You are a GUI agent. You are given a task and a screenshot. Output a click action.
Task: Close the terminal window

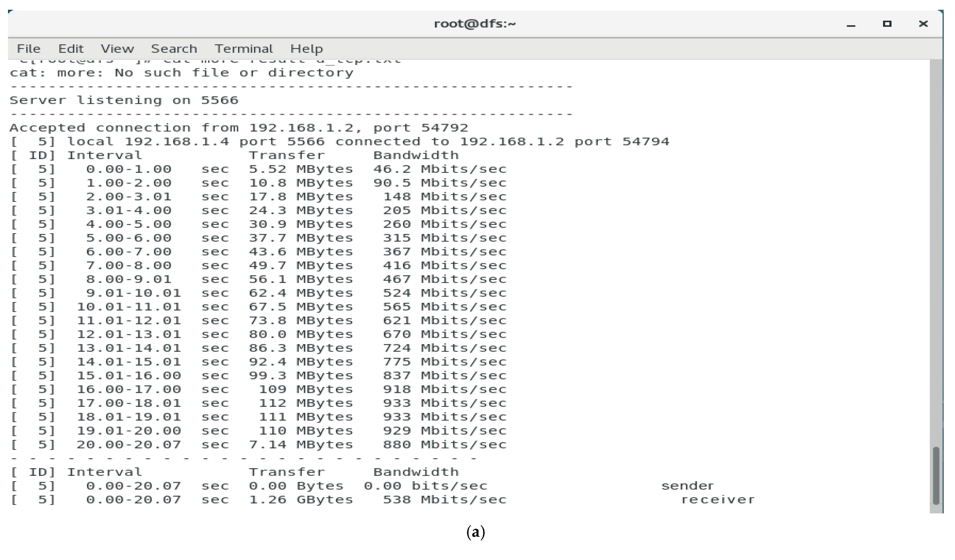coord(923,24)
